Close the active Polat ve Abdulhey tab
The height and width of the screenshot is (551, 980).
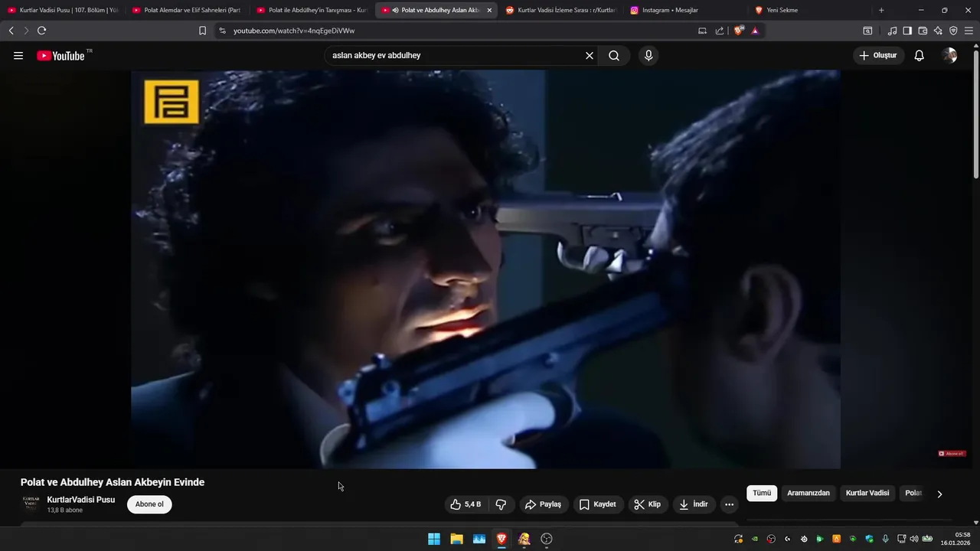click(489, 10)
